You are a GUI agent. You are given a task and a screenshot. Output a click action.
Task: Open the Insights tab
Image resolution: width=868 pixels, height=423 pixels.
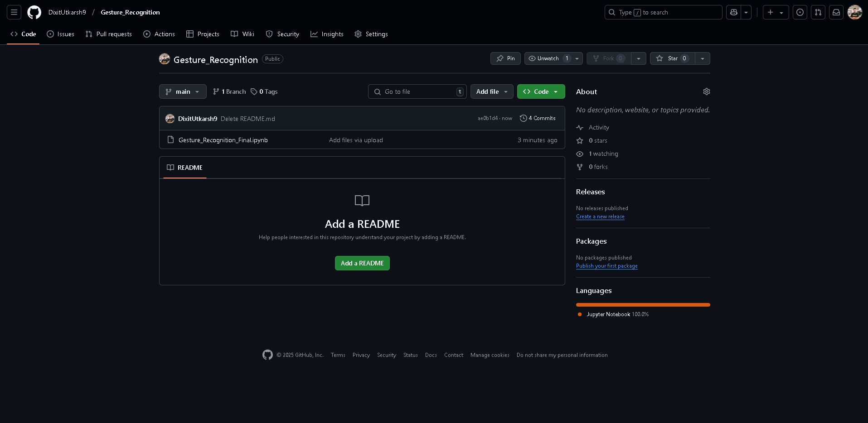pyautogui.click(x=327, y=34)
